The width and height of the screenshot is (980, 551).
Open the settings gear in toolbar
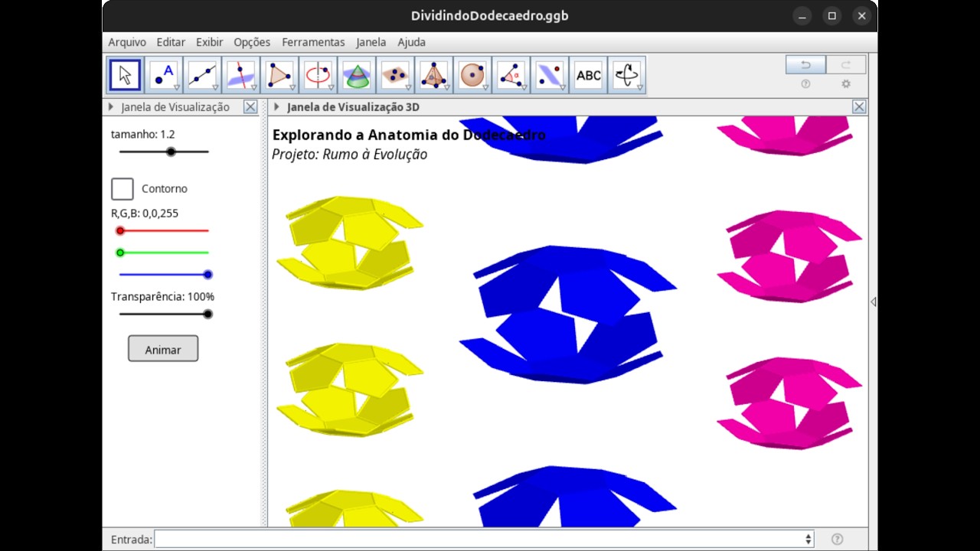[x=846, y=84]
